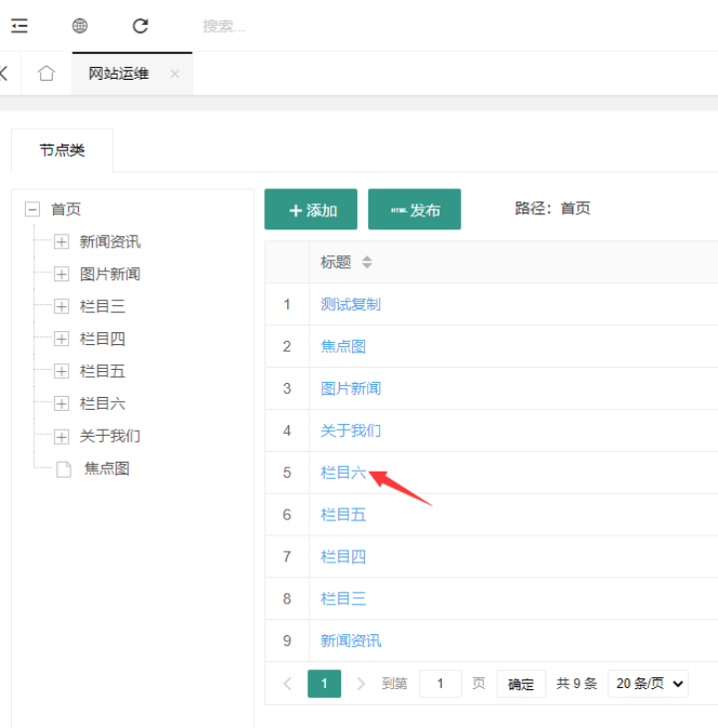This screenshot has width=718, height=728.
Task: Click the 焦点图 file icon in tree
Action: 64,469
